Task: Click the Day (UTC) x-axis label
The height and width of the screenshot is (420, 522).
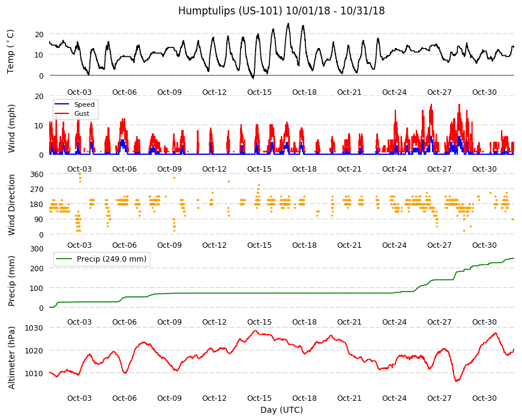Action: tap(281, 410)
